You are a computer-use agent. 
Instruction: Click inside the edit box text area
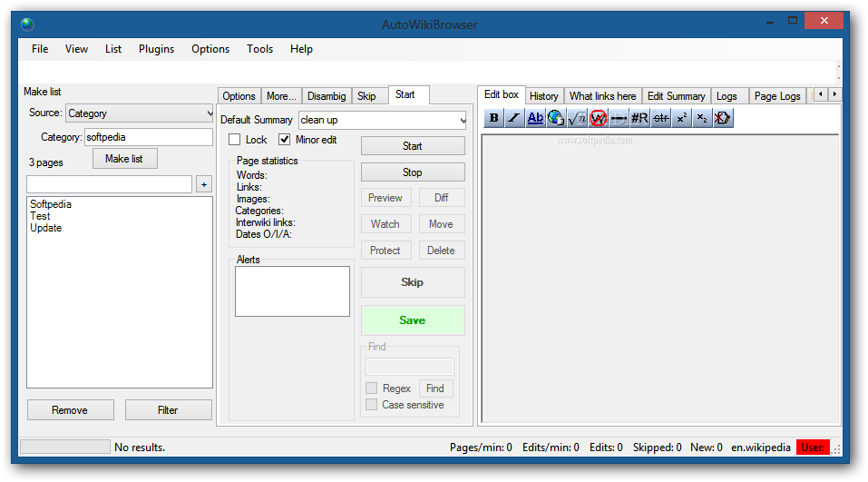pyautogui.click(x=660, y=279)
